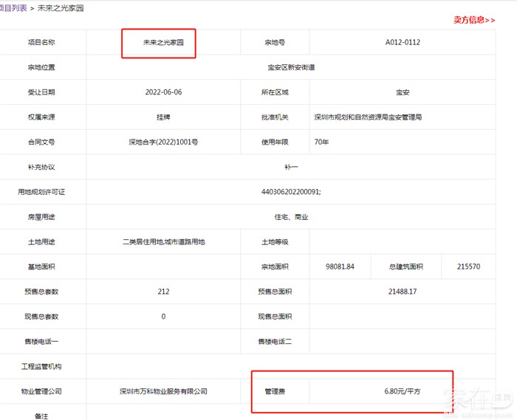Open the 项目列表 breadcrumb link

(x=13, y=7)
